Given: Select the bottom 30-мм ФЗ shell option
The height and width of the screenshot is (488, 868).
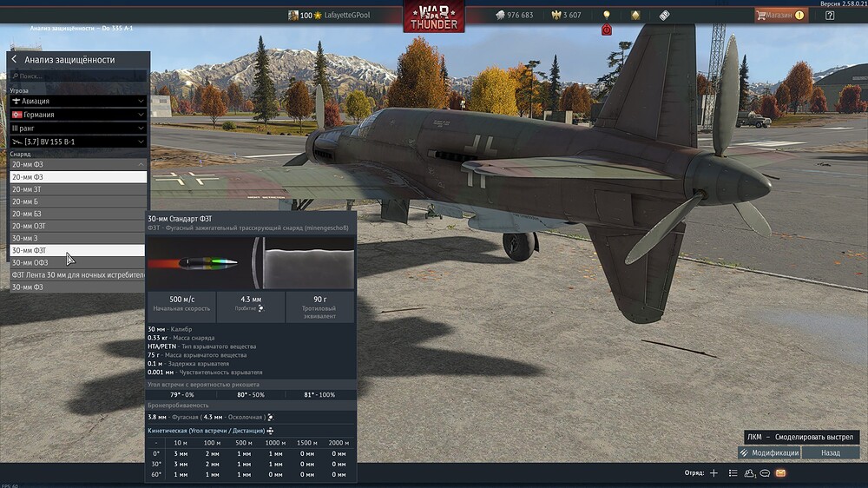Looking at the screenshot, I should click(78, 287).
